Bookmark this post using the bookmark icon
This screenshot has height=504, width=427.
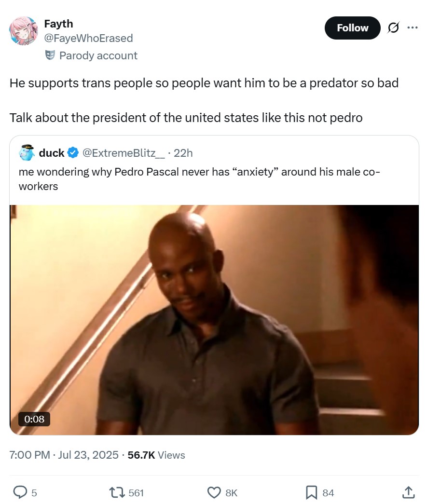[x=311, y=492]
